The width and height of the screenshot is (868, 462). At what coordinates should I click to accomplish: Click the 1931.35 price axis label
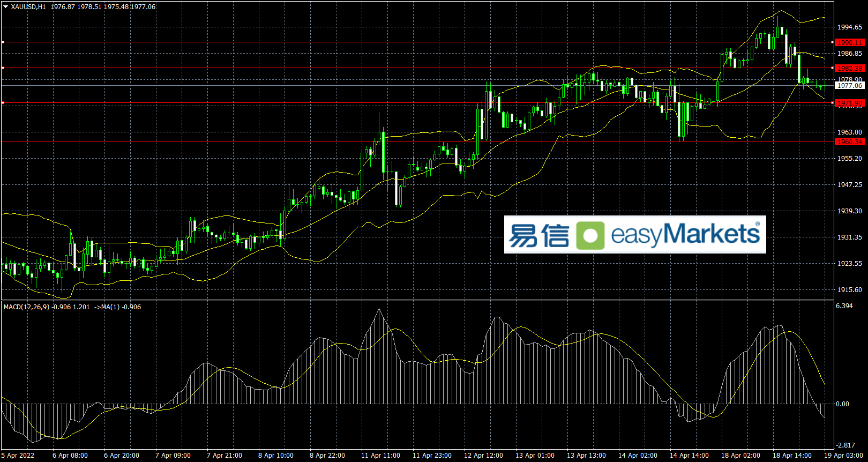[850, 237]
